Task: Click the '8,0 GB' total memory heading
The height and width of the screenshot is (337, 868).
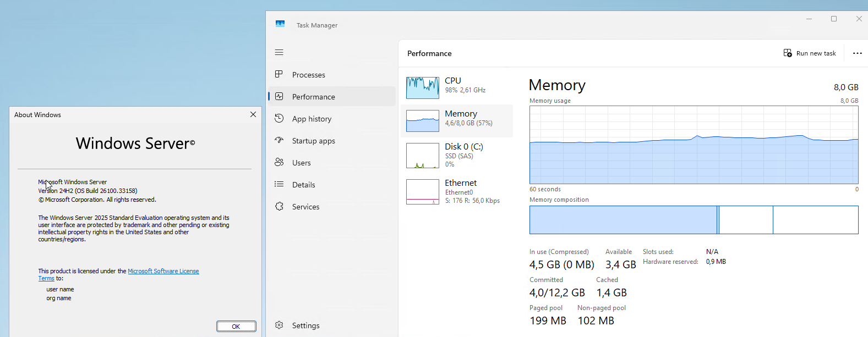Action: click(846, 87)
